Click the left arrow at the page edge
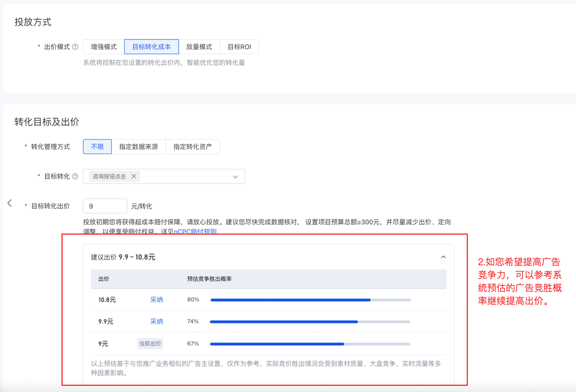This screenshot has width=576, height=392. coord(10,203)
